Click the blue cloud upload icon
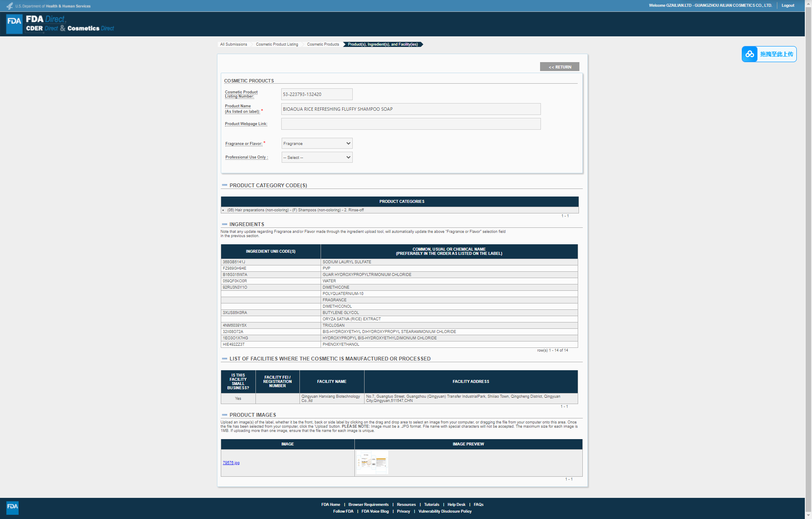 click(x=750, y=54)
